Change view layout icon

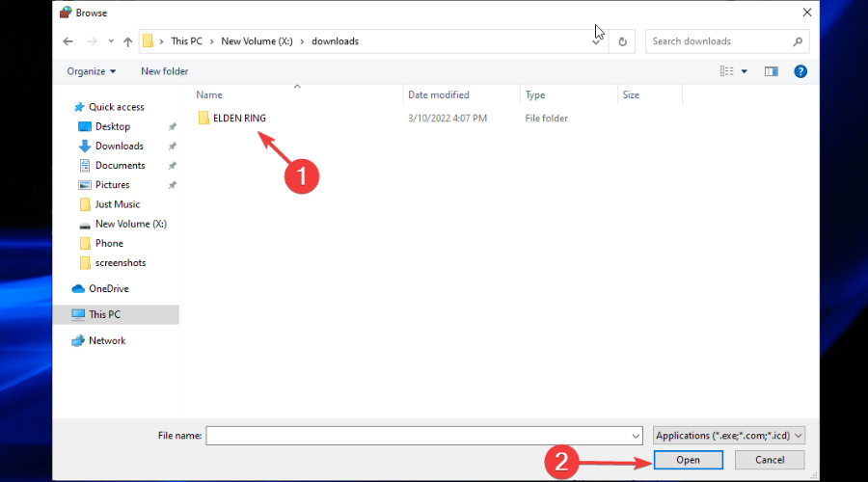pos(727,70)
